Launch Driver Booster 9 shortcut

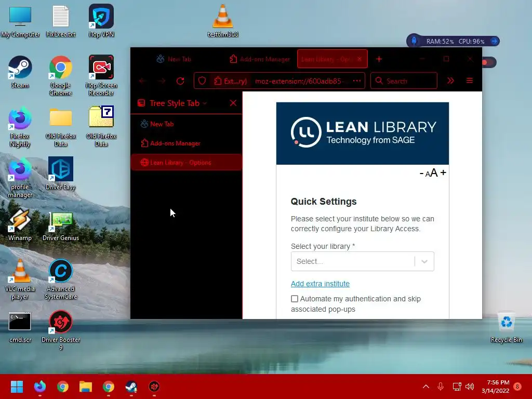[x=61, y=330]
